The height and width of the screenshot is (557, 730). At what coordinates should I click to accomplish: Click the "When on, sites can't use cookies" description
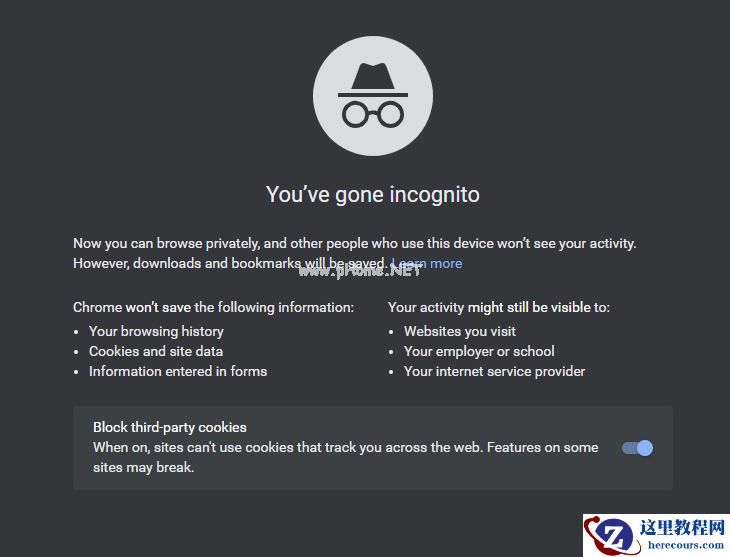345,448
